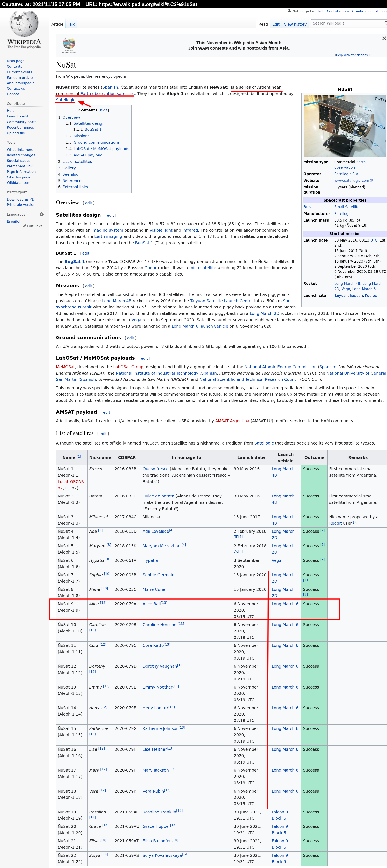Edit the Missions section
The width and height of the screenshot is (387, 868).
(x=89, y=286)
